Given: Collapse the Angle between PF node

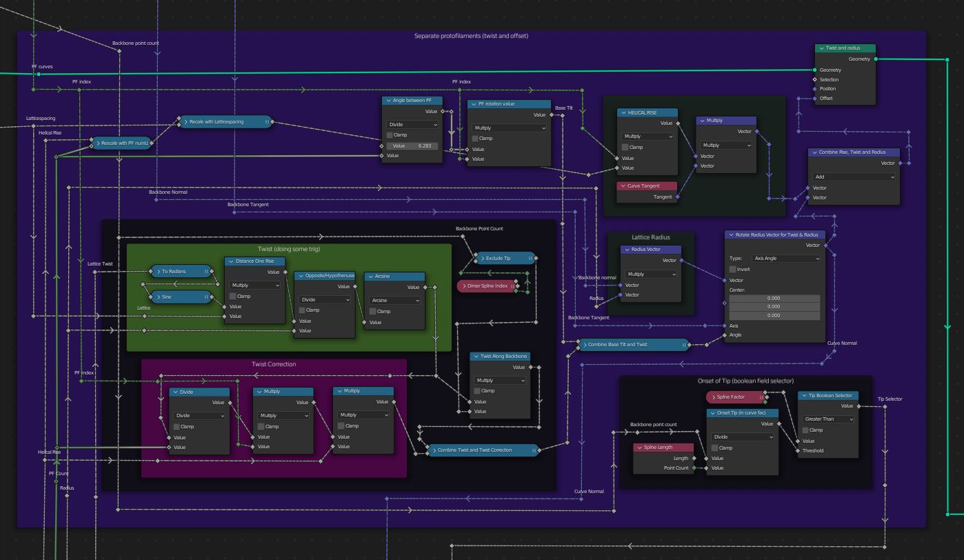Looking at the screenshot, I should (x=388, y=101).
